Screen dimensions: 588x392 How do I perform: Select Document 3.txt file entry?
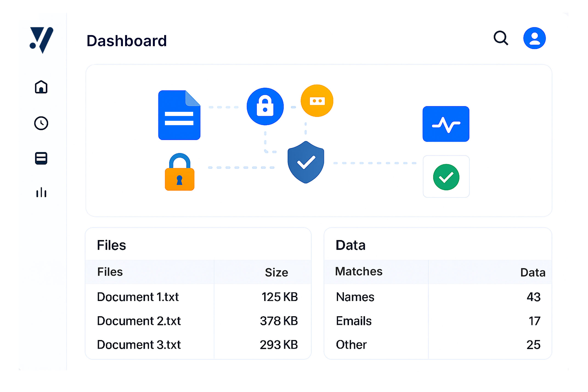click(139, 345)
